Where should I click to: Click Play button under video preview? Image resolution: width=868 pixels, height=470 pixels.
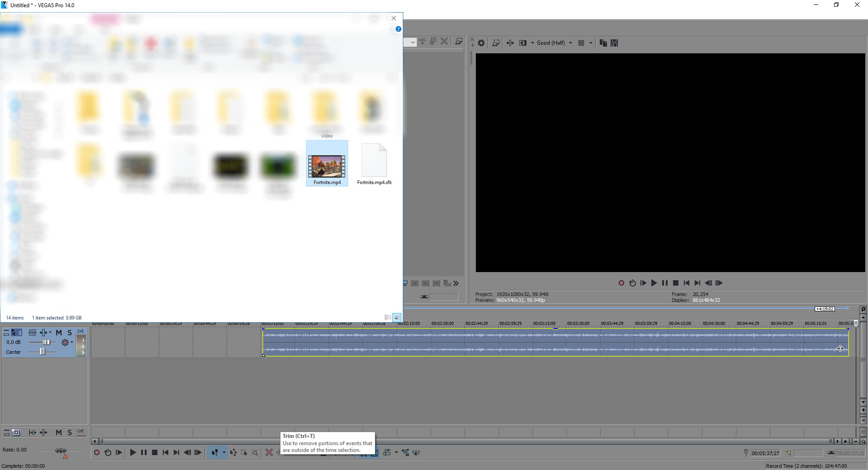[x=654, y=283]
